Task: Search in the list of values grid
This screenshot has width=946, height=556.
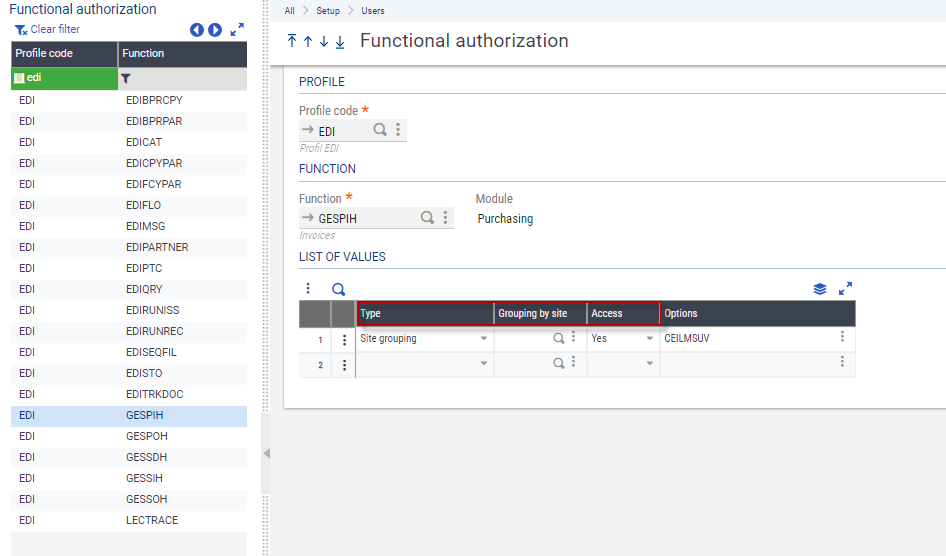Action: click(339, 289)
